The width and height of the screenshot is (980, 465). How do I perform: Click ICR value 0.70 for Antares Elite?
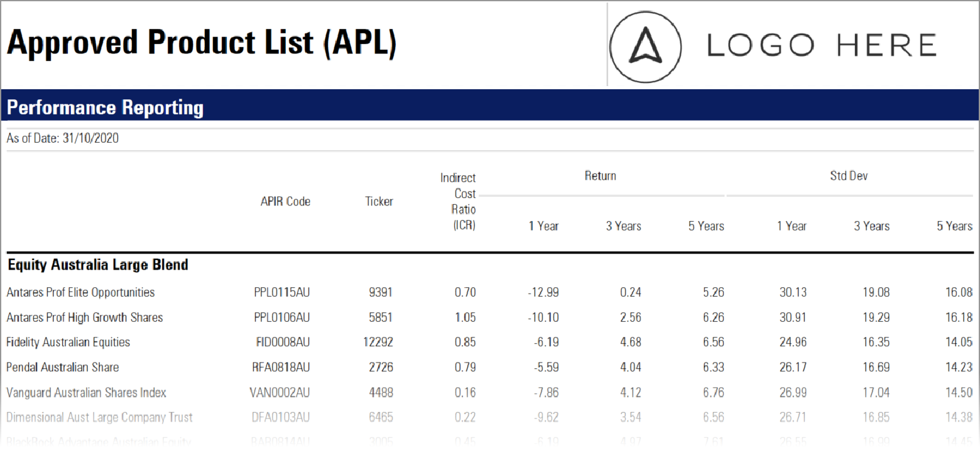[465, 292]
